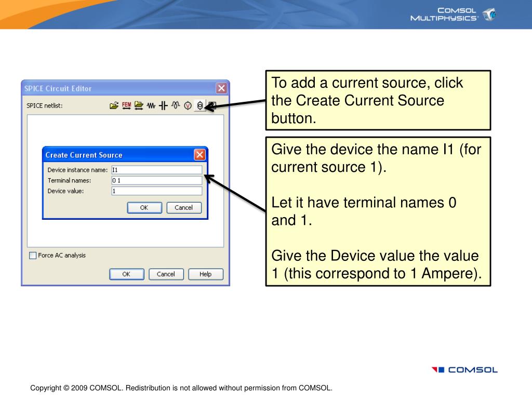The width and height of the screenshot is (532, 399).
Task: Click the folder icon with double arrow
Action: click(x=138, y=105)
